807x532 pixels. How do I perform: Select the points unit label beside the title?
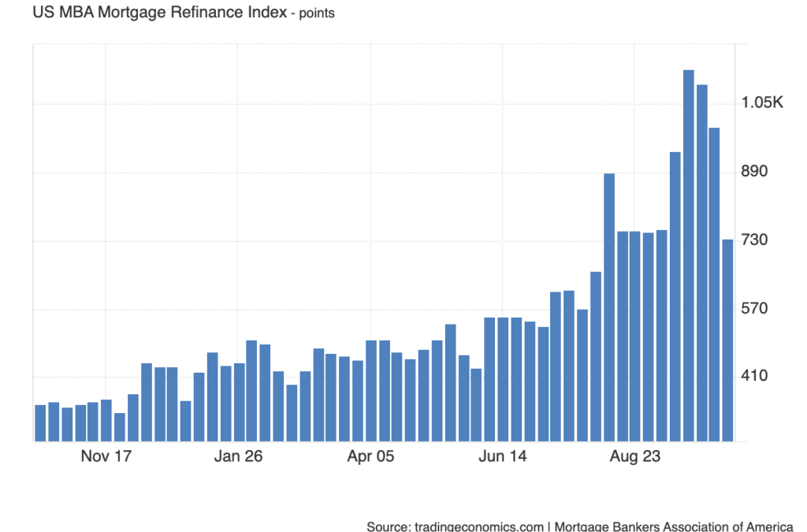pyautogui.click(x=314, y=15)
